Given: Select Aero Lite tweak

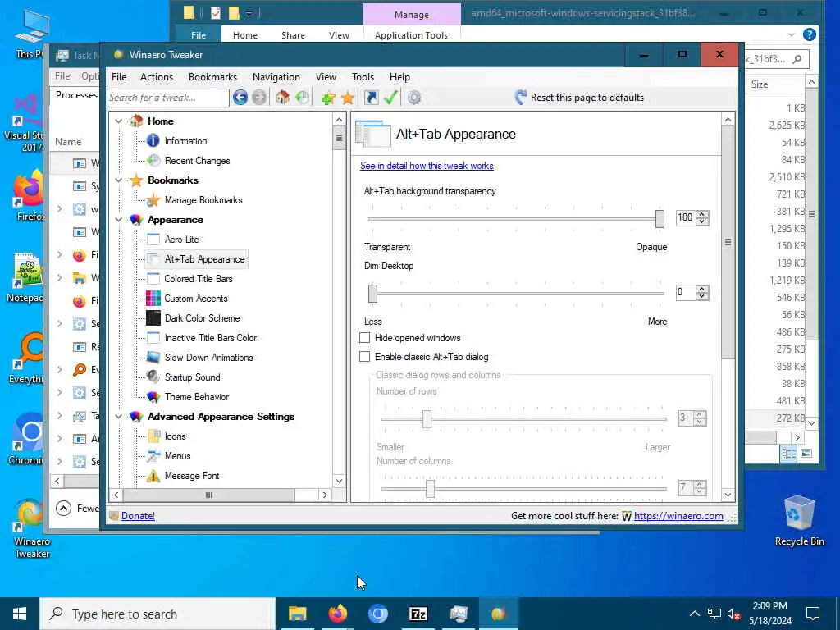Looking at the screenshot, I should tap(181, 240).
